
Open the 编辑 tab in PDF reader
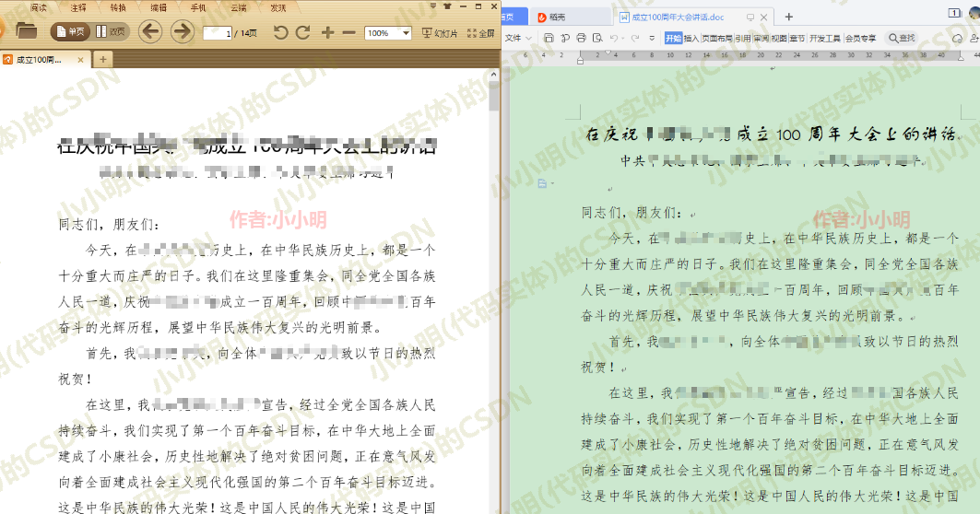pos(159,7)
